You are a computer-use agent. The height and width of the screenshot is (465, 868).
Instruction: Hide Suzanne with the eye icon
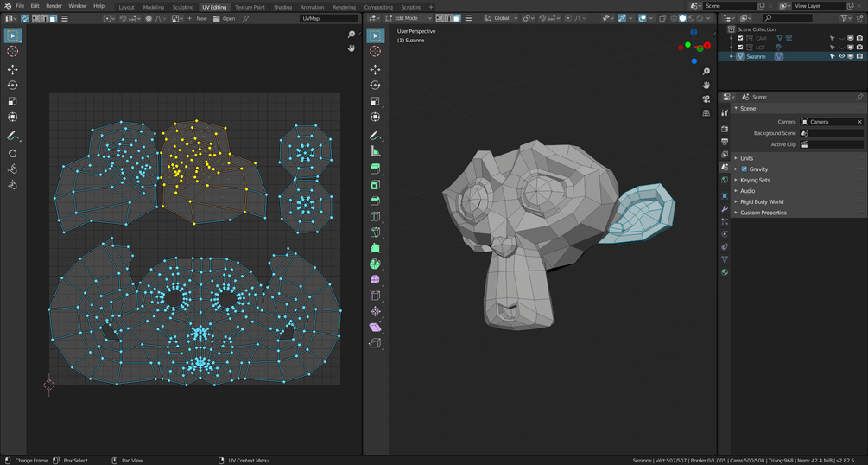point(841,56)
